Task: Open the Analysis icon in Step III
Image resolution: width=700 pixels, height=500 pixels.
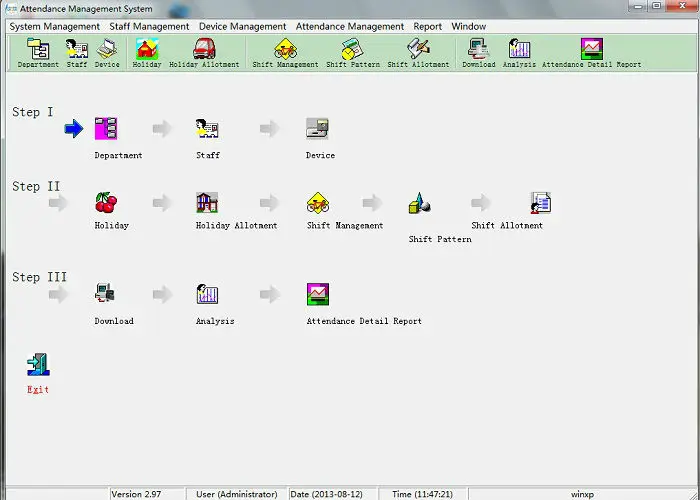Action: (207, 294)
